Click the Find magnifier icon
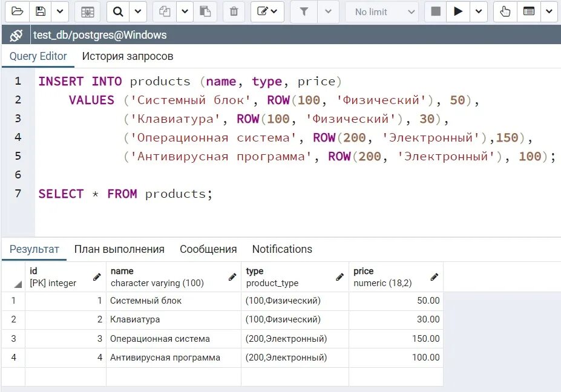This screenshot has width=561, height=392. tap(118, 11)
